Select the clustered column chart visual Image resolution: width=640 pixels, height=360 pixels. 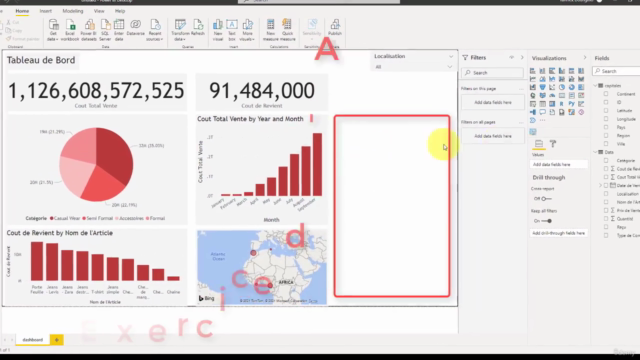[562, 71]
